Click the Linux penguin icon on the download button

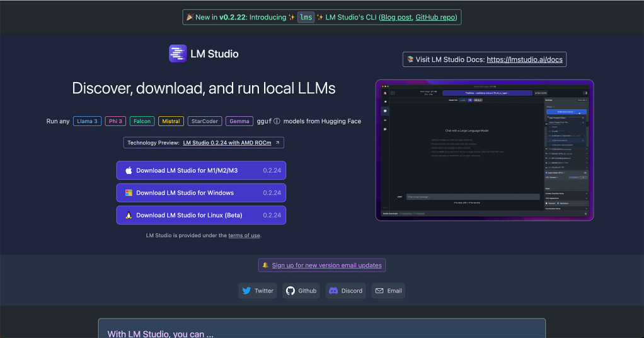coord(129,215)
